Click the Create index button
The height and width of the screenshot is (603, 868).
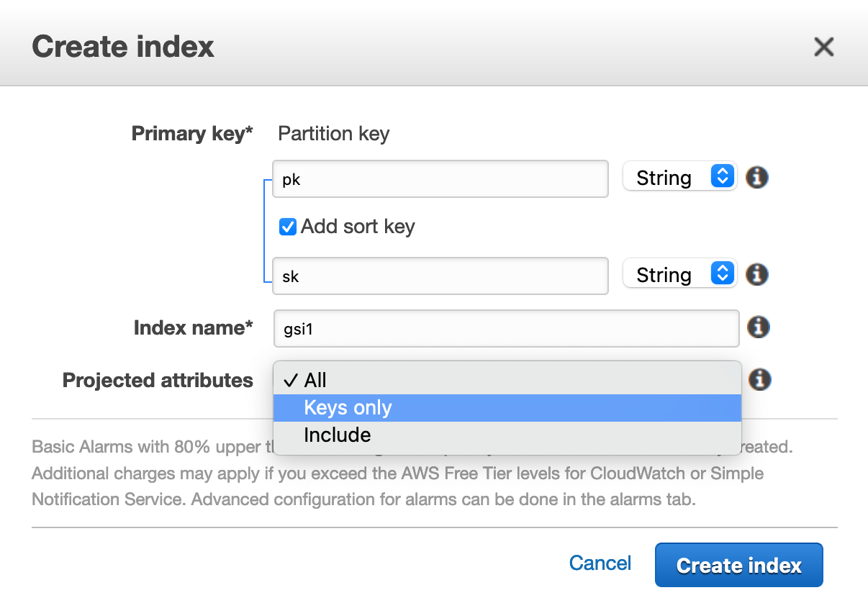(x=738, y=566)
